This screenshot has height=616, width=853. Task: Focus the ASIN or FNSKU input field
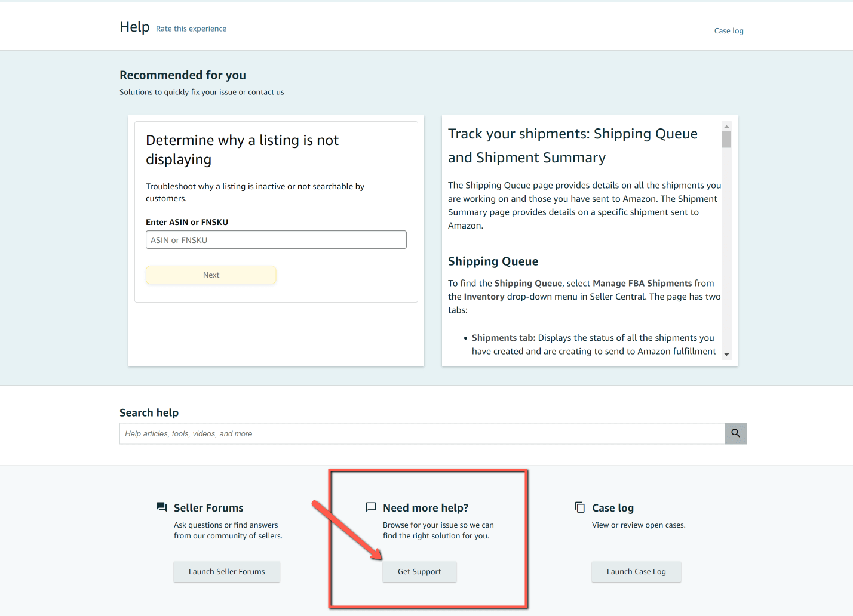(x=276, y=240)
